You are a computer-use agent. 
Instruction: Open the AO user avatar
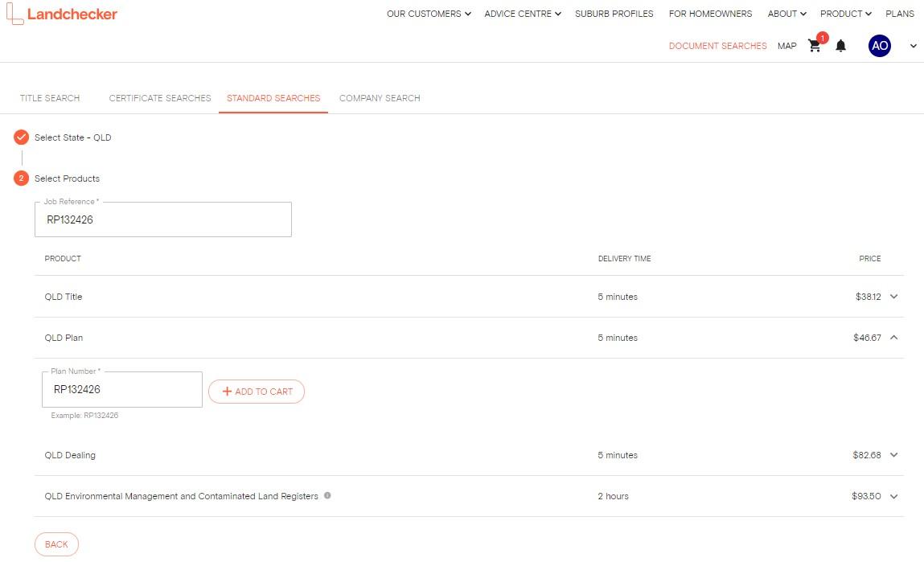879,46
